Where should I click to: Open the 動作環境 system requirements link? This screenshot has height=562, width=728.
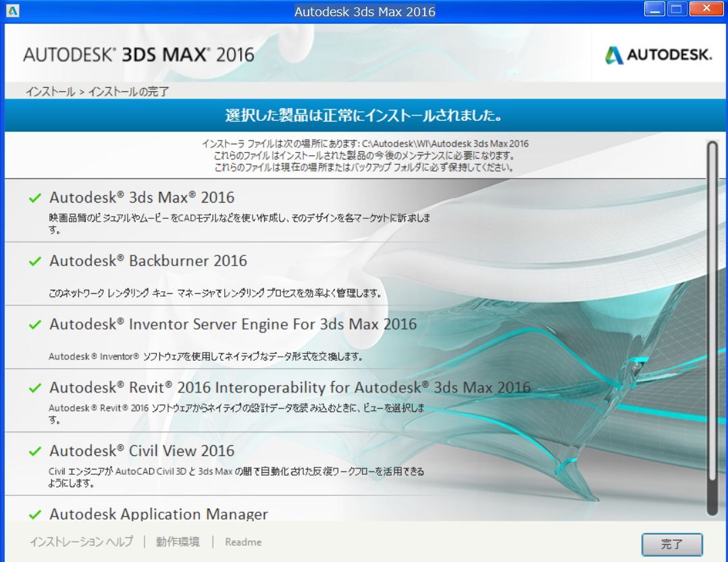point(178,542)
